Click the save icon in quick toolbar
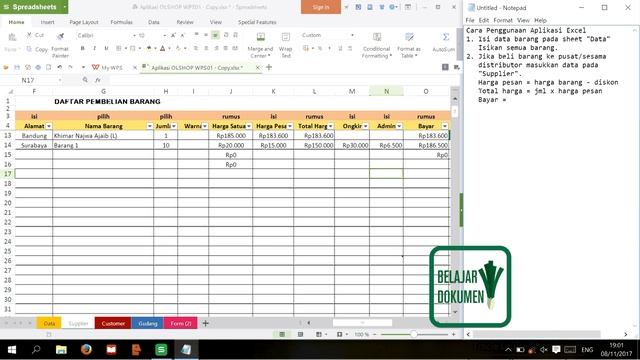 (x=17, y=67)
